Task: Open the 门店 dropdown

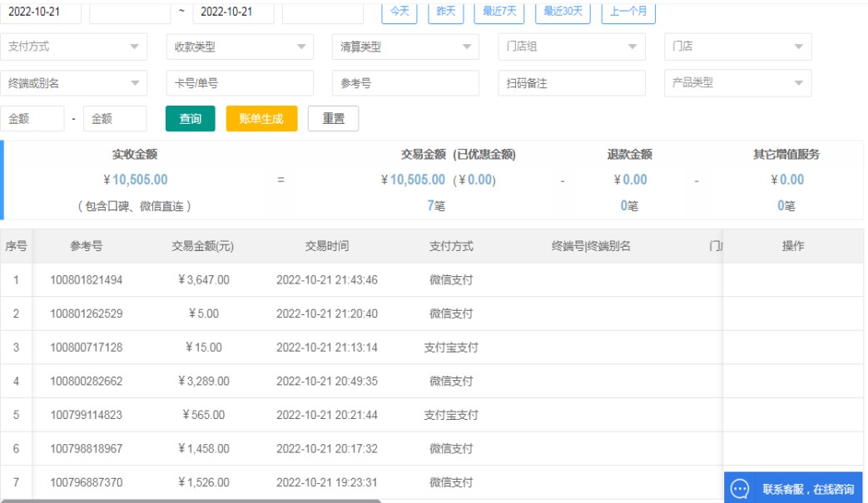Action: [737, 47]
